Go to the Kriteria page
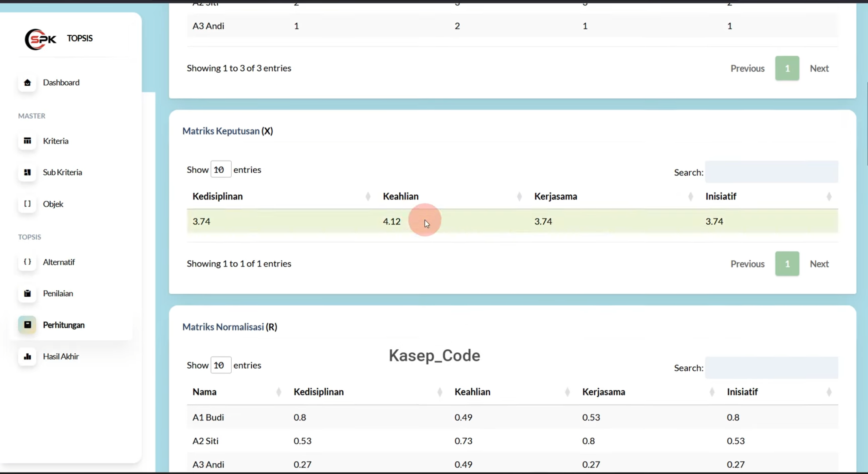This screenshot has height=474, width=868. pos(56,141)
